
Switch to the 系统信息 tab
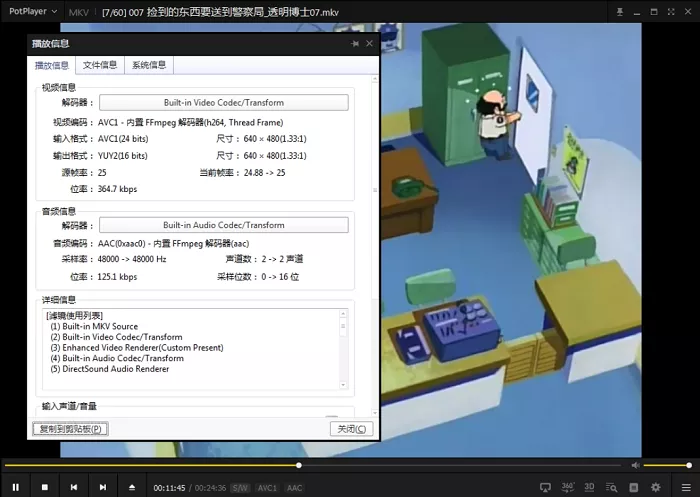pyautogui.click(x=149, y=65)
